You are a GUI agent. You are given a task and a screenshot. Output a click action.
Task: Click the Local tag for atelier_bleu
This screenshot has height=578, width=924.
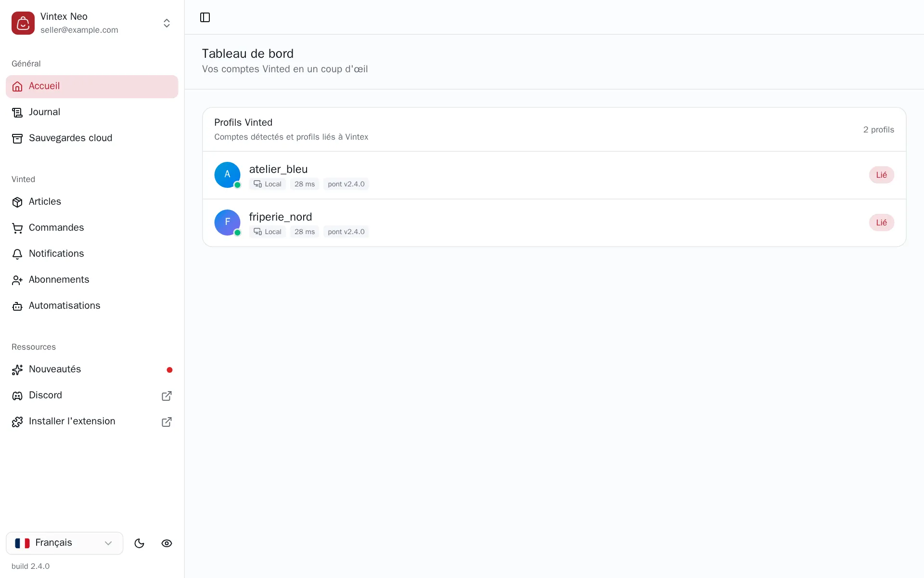point(268,184)
